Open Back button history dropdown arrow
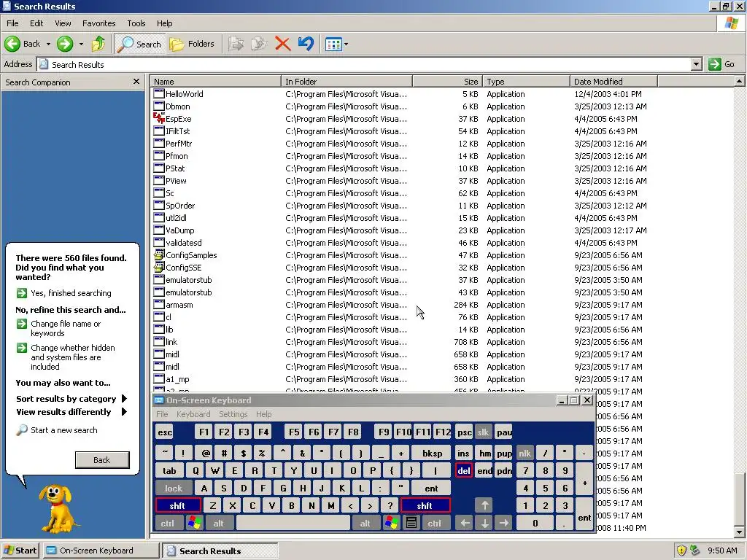Viewport: 747px width, 560px height. [48, 44]
